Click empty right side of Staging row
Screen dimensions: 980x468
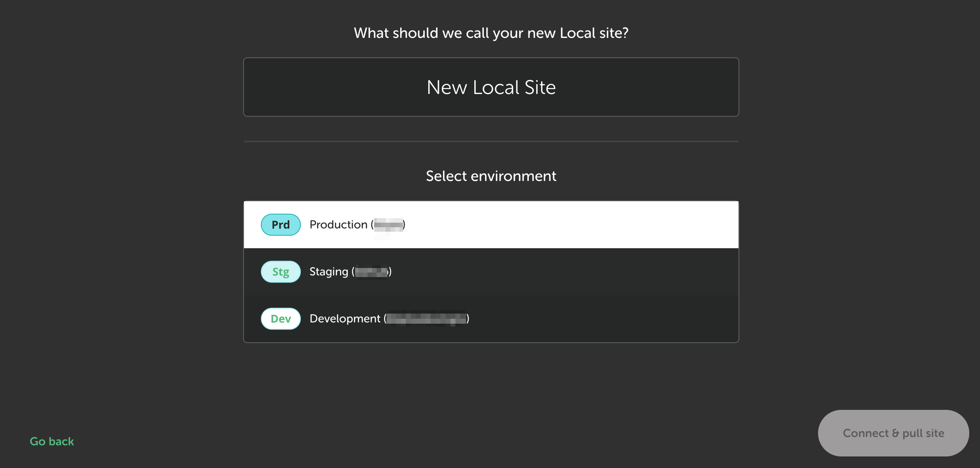pos(639,272)
